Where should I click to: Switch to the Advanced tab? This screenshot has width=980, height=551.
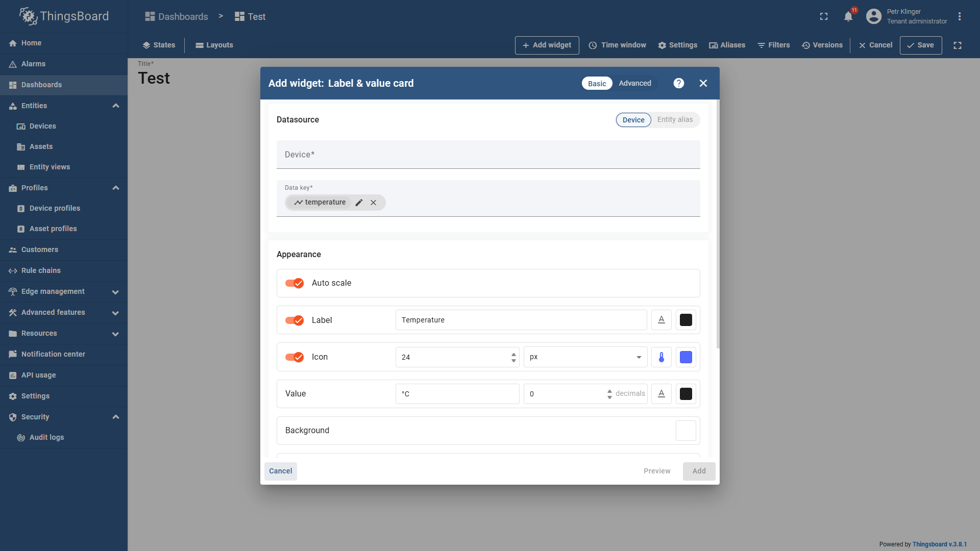click(x=634, y=83)
